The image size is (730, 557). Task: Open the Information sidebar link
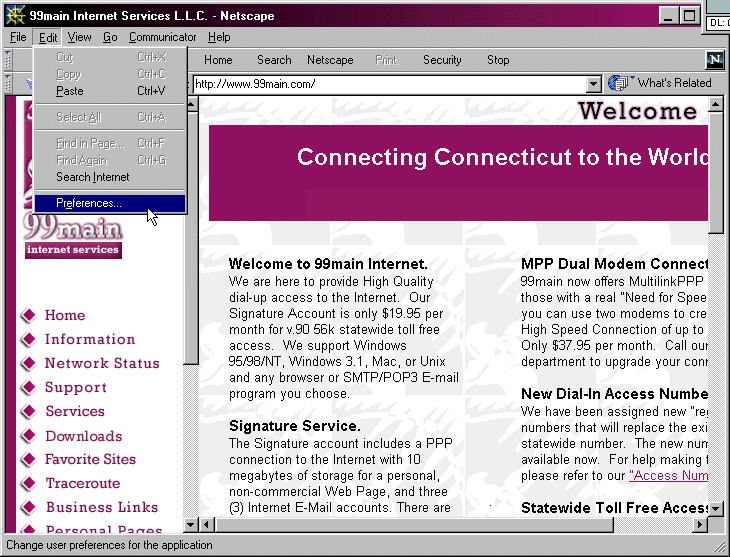90,340
